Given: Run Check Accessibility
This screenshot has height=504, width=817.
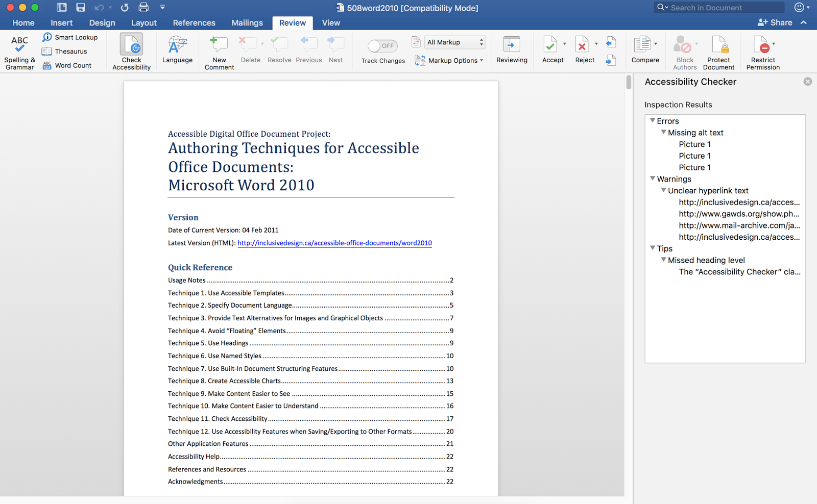Looking at the screenshot, I should click(131, 51).
